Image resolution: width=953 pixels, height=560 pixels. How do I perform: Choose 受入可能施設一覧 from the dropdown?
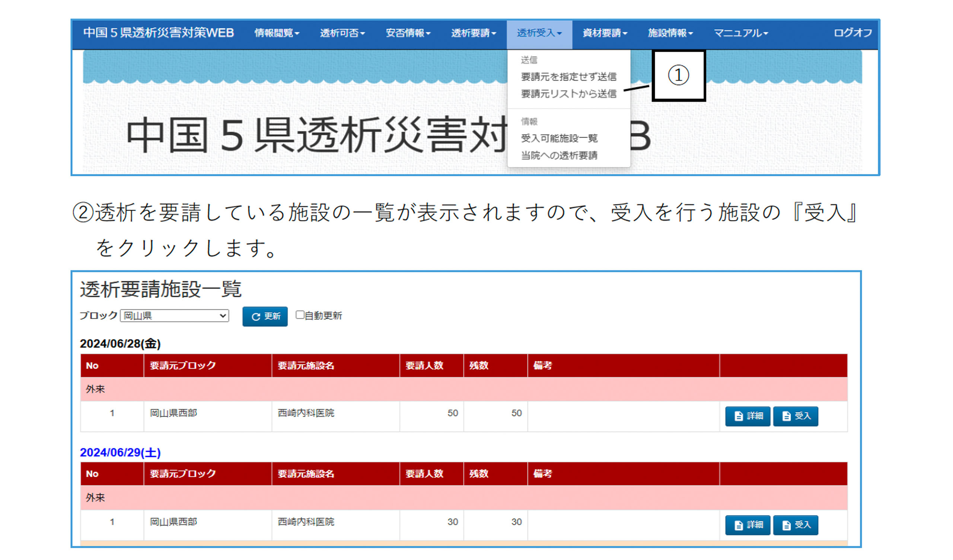click(559, 138)
